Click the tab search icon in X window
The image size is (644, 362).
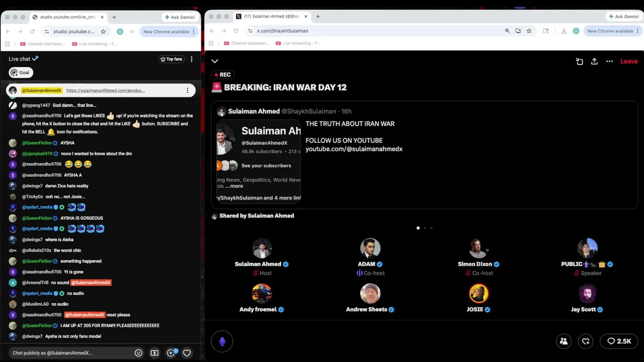click(546, 31)
